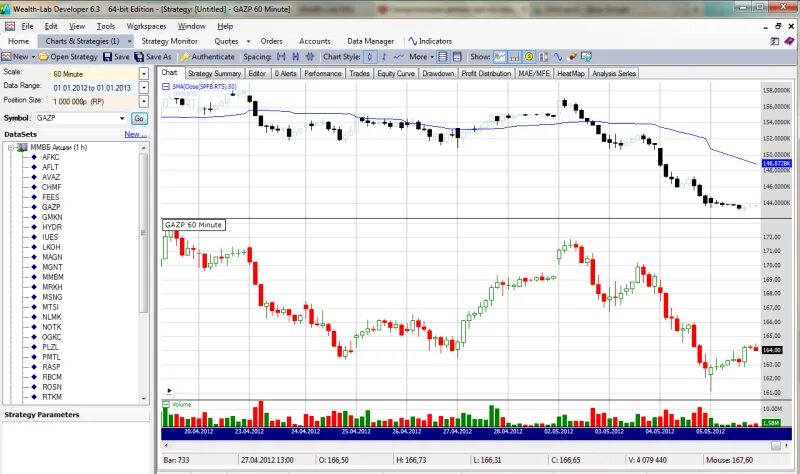The width and height of the screenshot is (800, 474).
Task: Open the File menu
Action: 27,26
